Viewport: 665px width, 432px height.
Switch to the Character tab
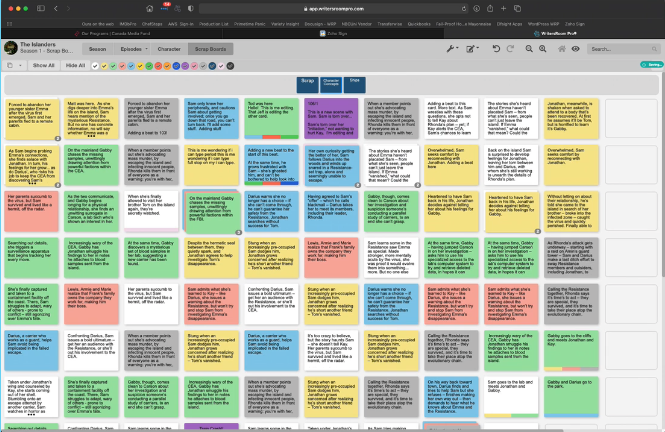tap(169, 48)
